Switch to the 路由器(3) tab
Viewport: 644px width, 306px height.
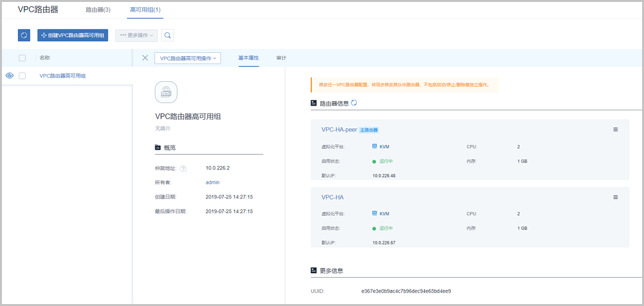(98, 10)
